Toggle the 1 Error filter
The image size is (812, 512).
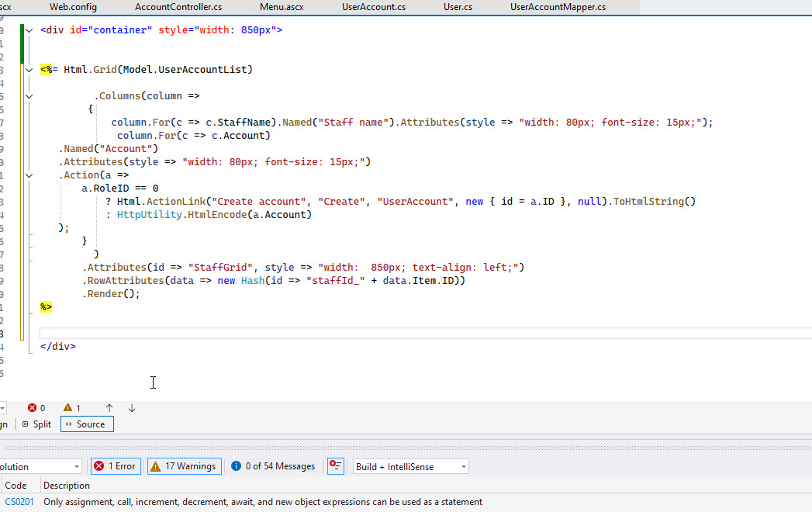[116, 466]
